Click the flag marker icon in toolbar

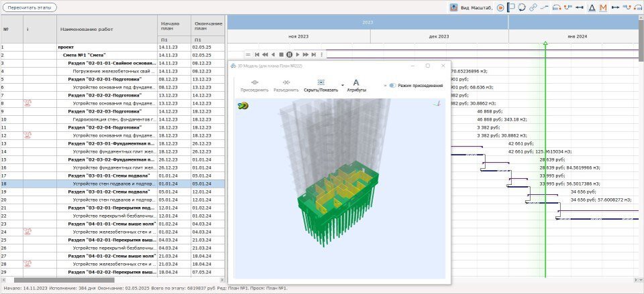pyautogui.click(x=511, y=7)
